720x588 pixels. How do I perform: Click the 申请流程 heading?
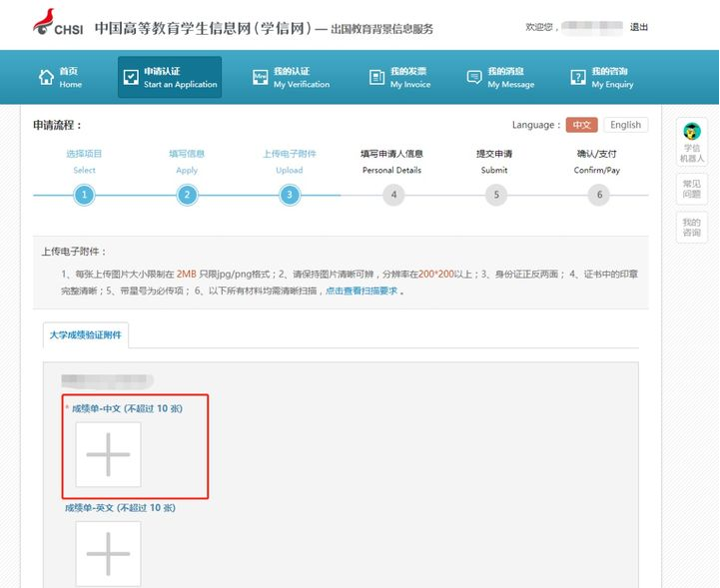click(x=57, y=125)
